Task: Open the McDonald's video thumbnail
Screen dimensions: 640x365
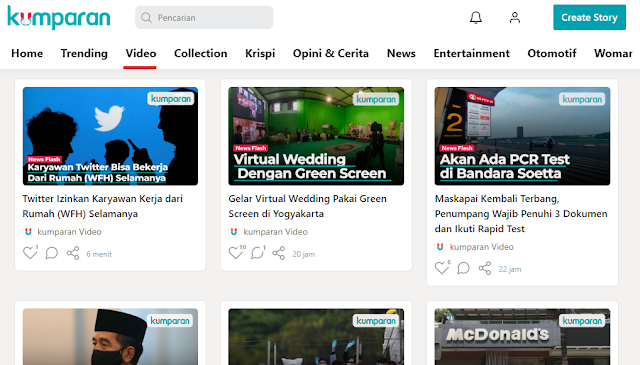Action: (x=522, y=337)
